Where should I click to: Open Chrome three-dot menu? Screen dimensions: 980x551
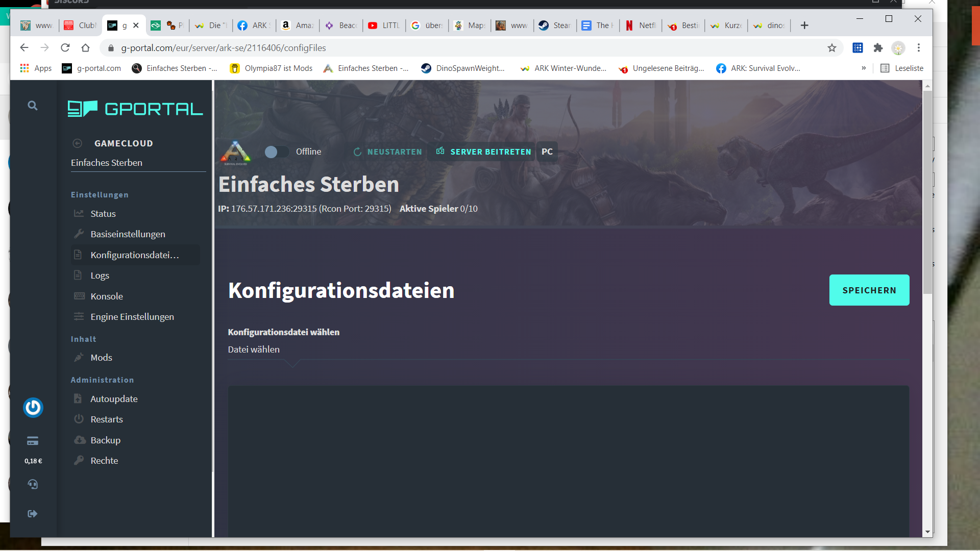[x=919, y=48]
